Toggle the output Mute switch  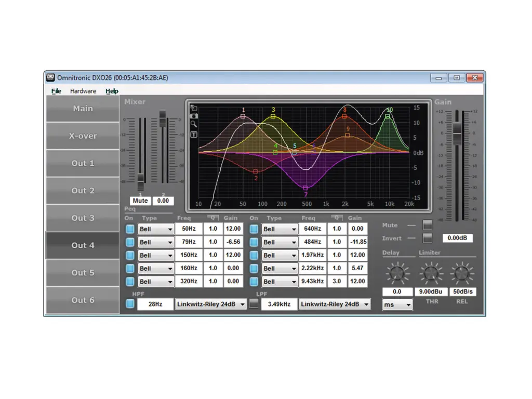pos(427,225)
